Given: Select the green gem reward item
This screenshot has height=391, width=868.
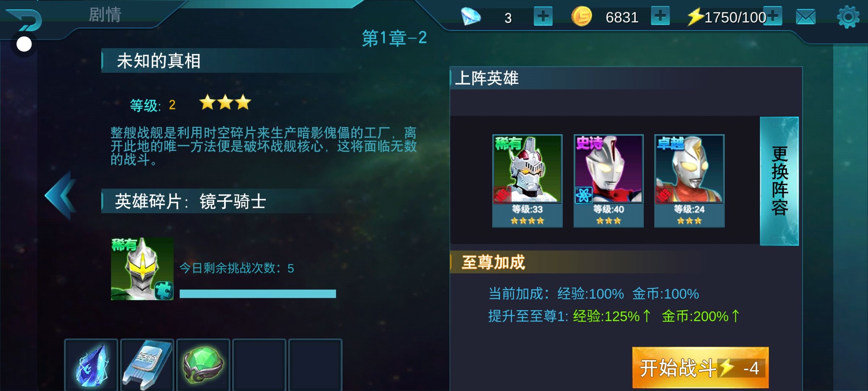Looking at the screenshot, I should (x=203, y=365).
